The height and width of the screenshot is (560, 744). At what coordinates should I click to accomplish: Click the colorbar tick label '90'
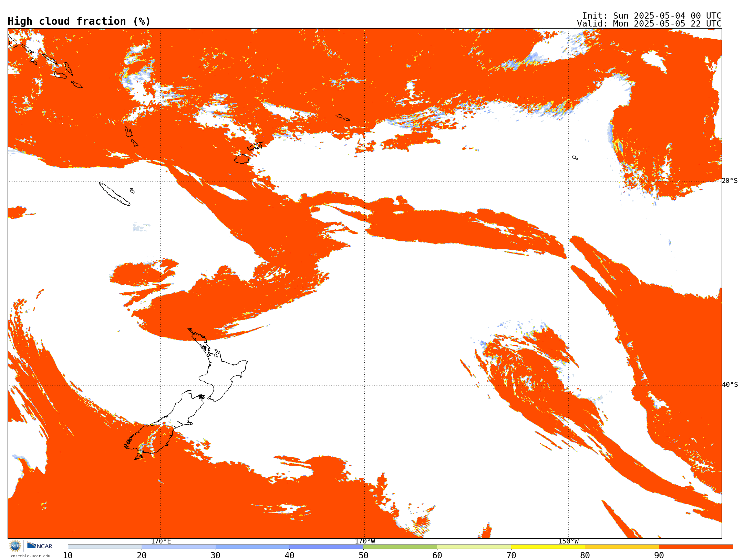click(659, 556)
